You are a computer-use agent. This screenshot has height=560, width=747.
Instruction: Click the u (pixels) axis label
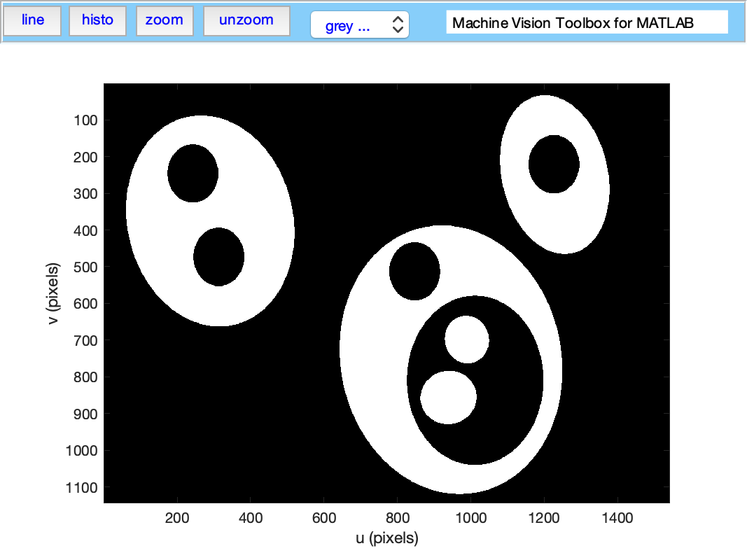coord(387,538)
